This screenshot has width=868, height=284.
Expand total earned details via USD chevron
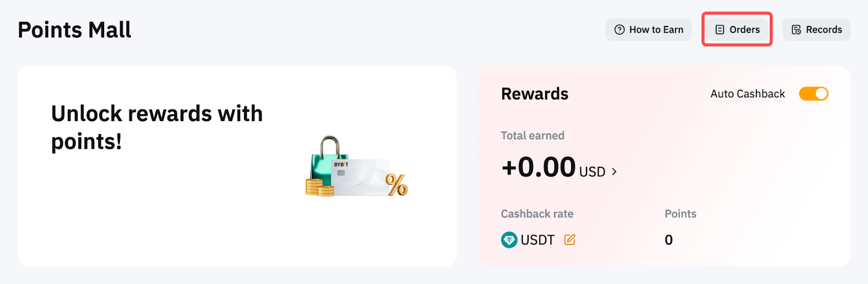(614, 172)
